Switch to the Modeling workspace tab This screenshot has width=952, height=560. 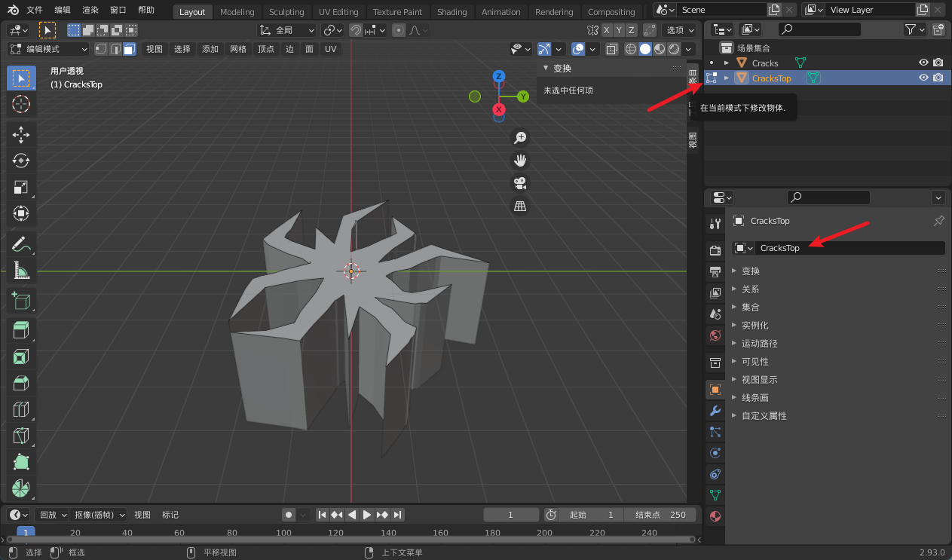pos(237,12)
